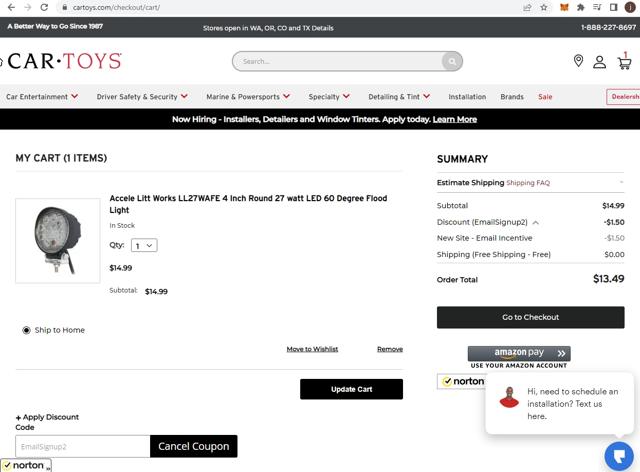Open the Qty dropdown
Viewport: 640px width, 472px height.
(x=144, y=245)
